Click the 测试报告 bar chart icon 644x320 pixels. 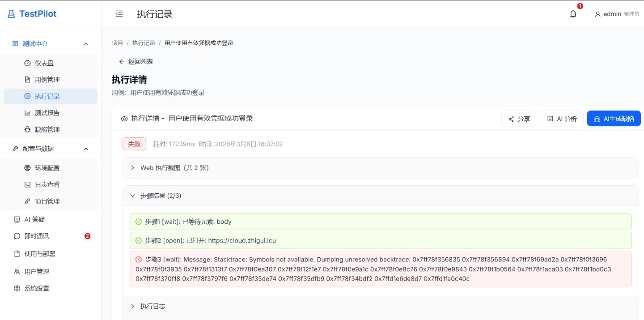(x=27, y=113)
